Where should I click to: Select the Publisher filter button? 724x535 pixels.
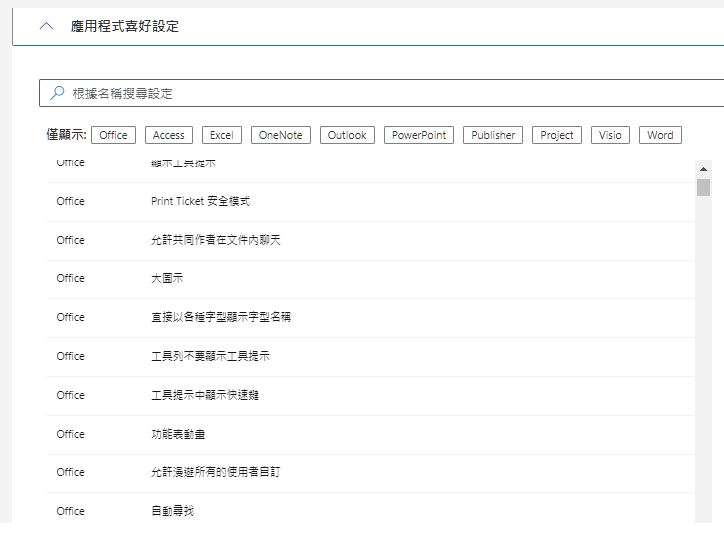click(x=493, y=135)
